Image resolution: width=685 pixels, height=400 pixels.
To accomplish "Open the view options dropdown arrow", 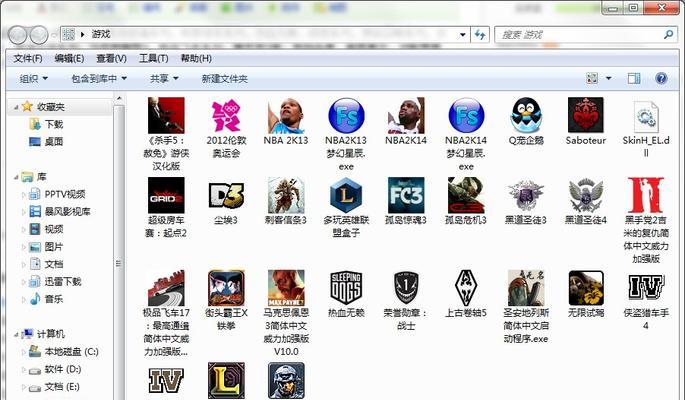I will click(608, 79).
